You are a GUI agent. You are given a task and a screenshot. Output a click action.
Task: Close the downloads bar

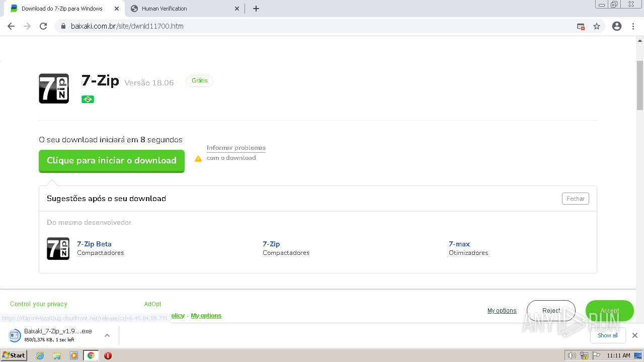pyautogui.click(x=635, y=335)
